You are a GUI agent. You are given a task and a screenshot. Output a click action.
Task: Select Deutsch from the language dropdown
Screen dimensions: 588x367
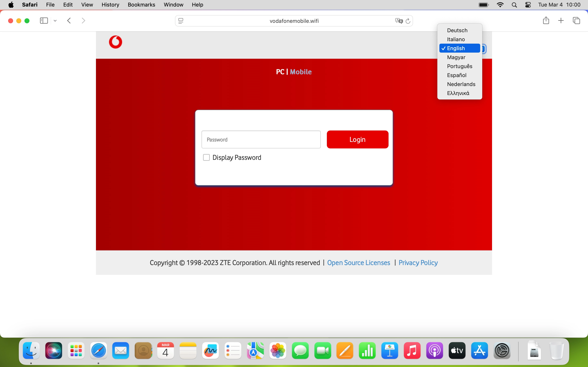pyautogui.click(x=457, y=30)
